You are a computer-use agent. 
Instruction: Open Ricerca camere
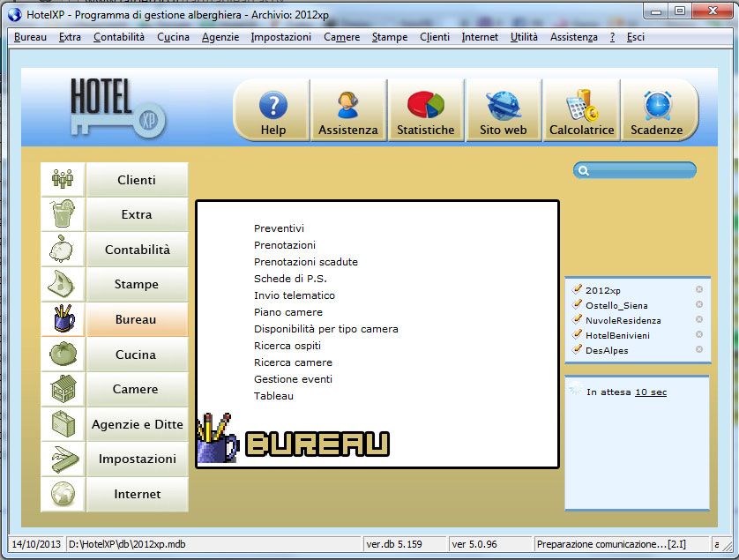click(293, 362)
